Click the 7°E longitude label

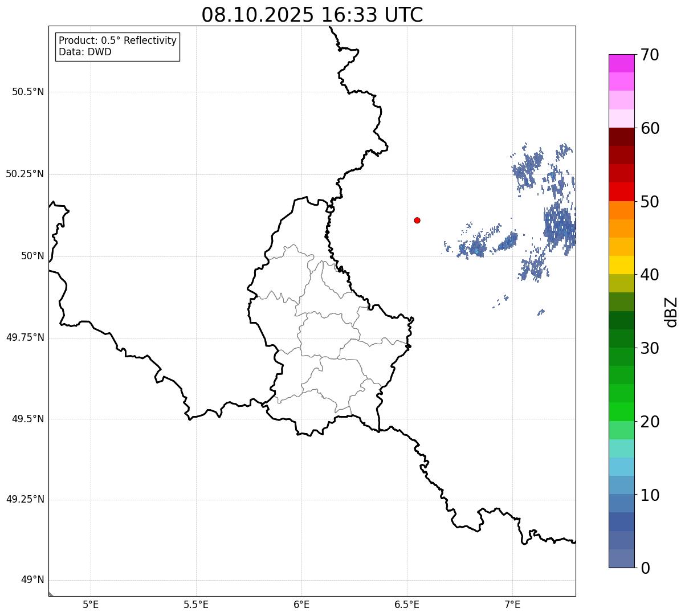tap(512, 604)
